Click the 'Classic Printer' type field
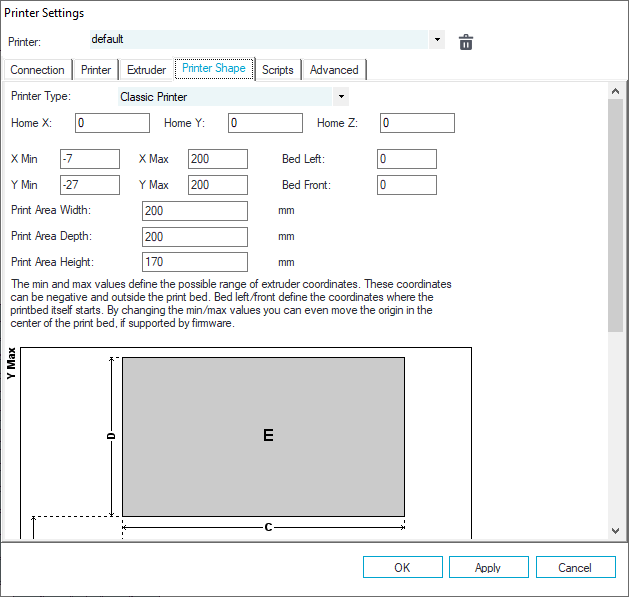629x597 pixels. (x=225, y=97)
